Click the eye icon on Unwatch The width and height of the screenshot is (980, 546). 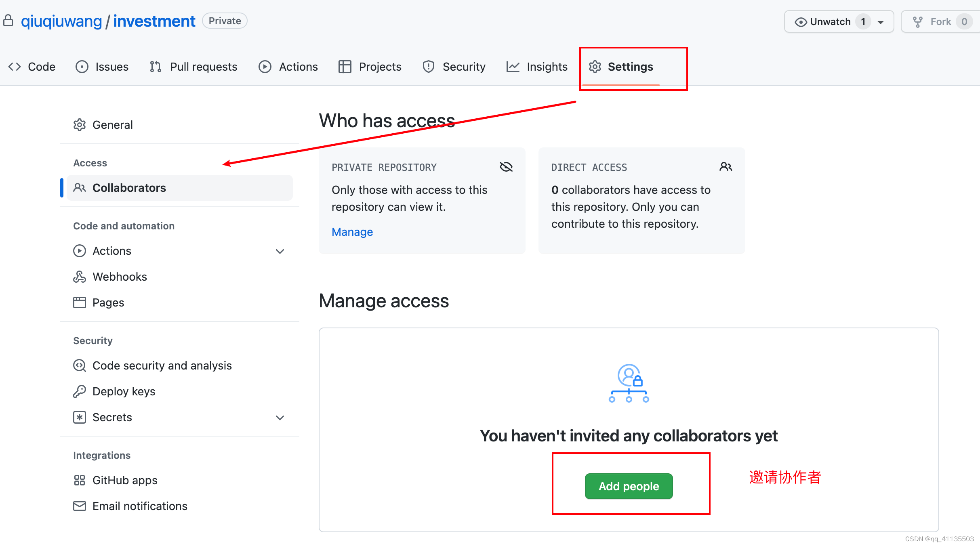[x=801, y=22]
